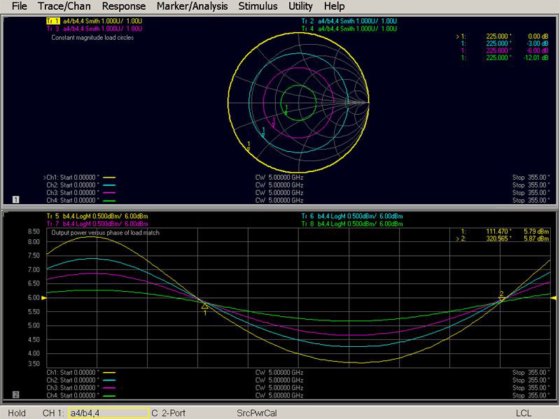Open the Marker/Analysis menu
560x419 pixels.
[x=192, y=6]
